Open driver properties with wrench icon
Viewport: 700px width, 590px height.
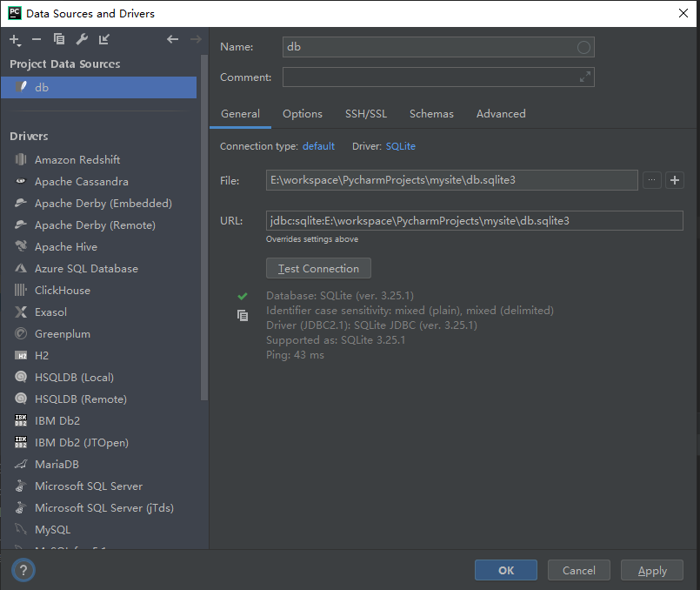tap(82, 38)
